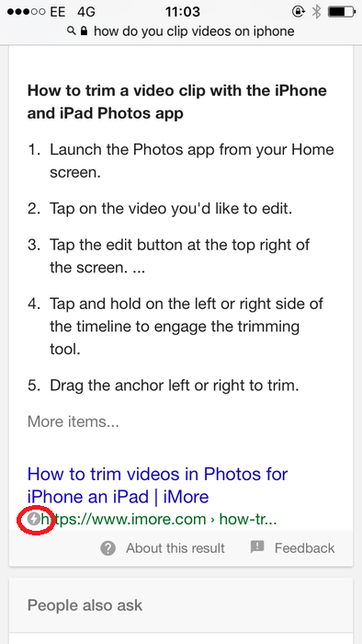Screen dimensions: 362x644
Task: Tap the Bluetooth status icon
Action: (316, 12)
